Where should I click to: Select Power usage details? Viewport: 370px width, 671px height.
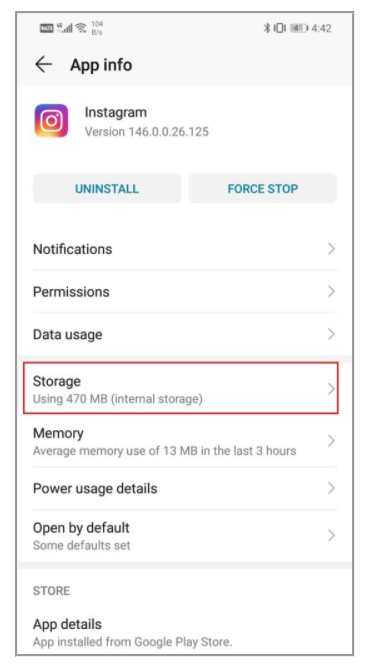click(185, 488)
